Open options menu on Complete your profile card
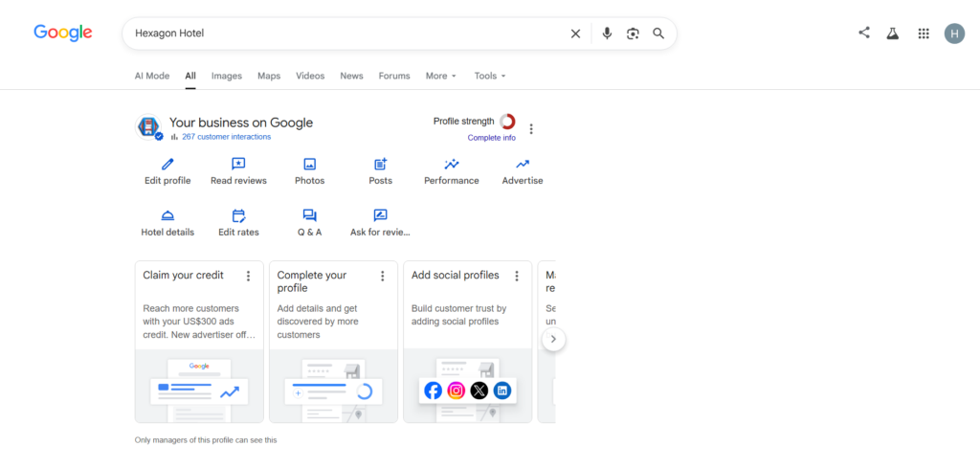Image resolution: width=980 pixels, height=469 pixels. 383,276
